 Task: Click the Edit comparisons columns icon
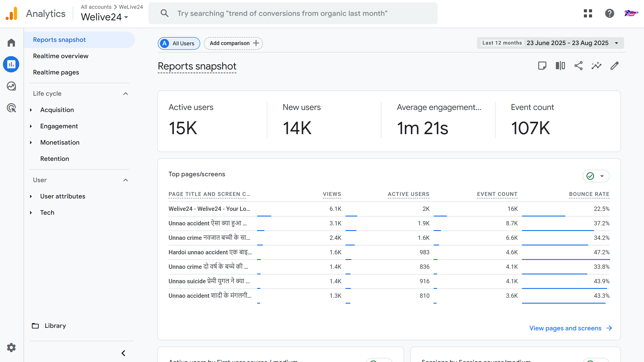[560, 66]
